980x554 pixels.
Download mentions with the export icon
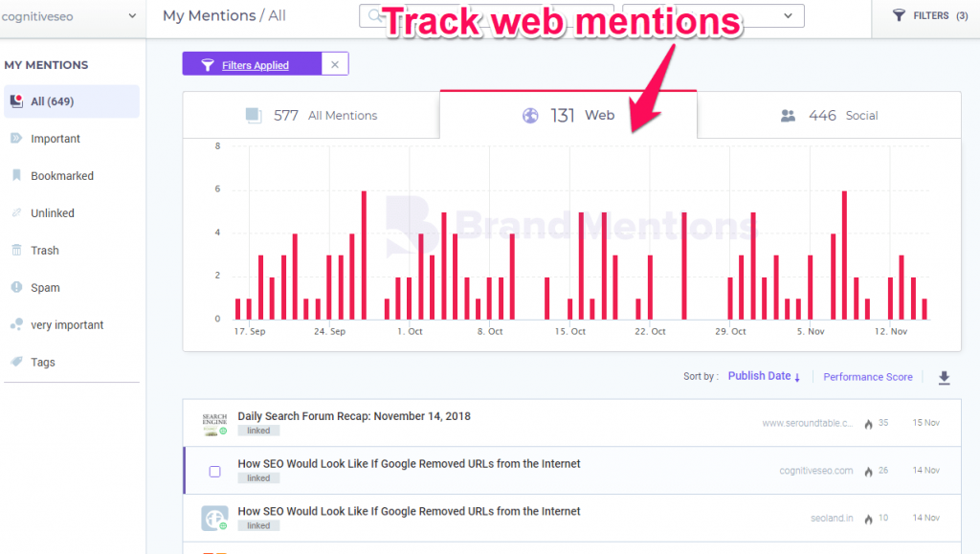tap(945, 377)
